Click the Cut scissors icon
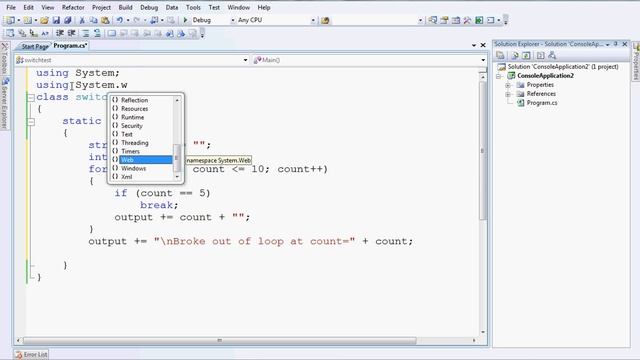640x360 pixels. (x=82, y=20)
